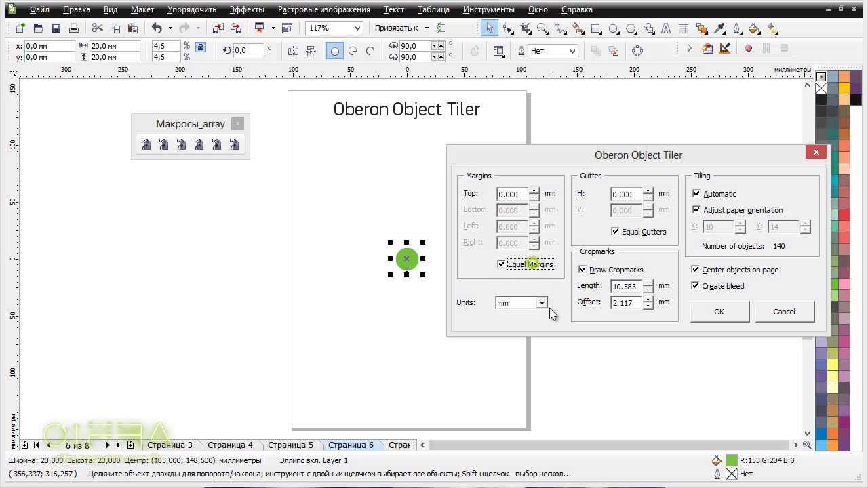Paste from clipboard icon
The image size is (868, 488).
(x=133, y=28)
